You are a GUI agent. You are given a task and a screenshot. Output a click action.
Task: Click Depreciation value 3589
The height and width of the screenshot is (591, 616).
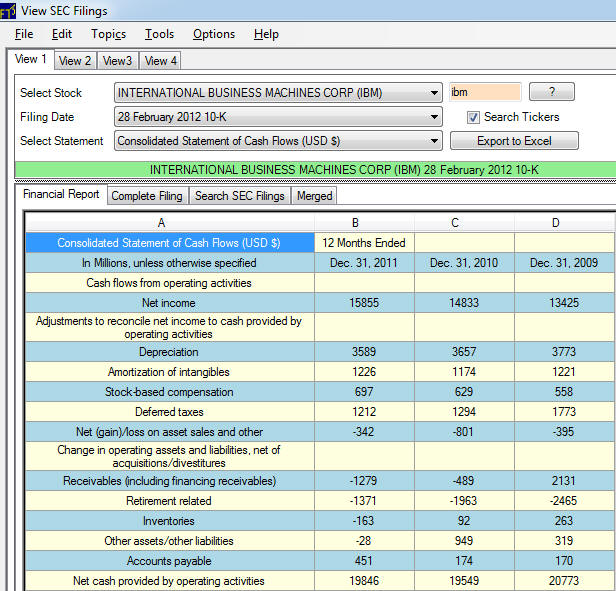[364, 352]
